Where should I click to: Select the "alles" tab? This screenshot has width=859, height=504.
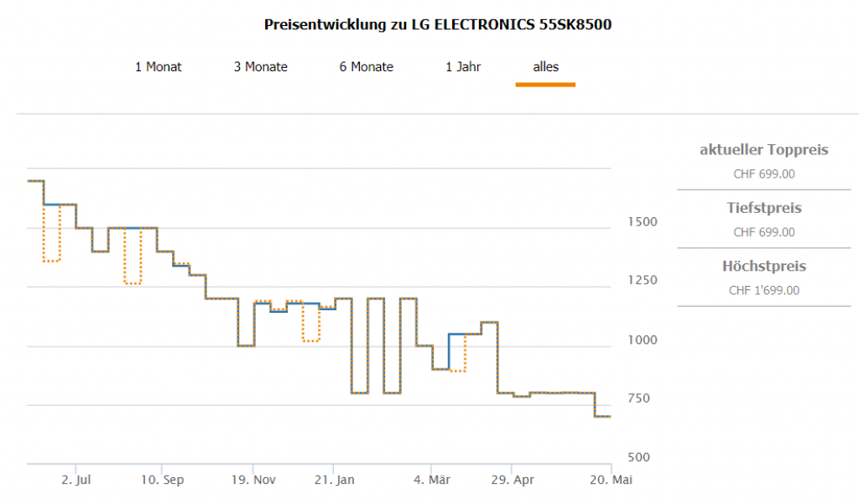[x=545, y=67]
